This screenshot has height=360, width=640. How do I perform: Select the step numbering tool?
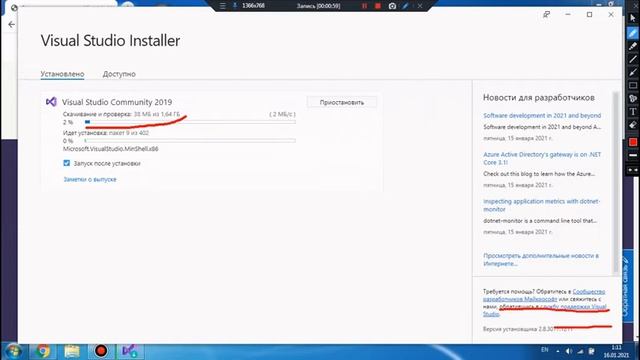coord(633,99)
